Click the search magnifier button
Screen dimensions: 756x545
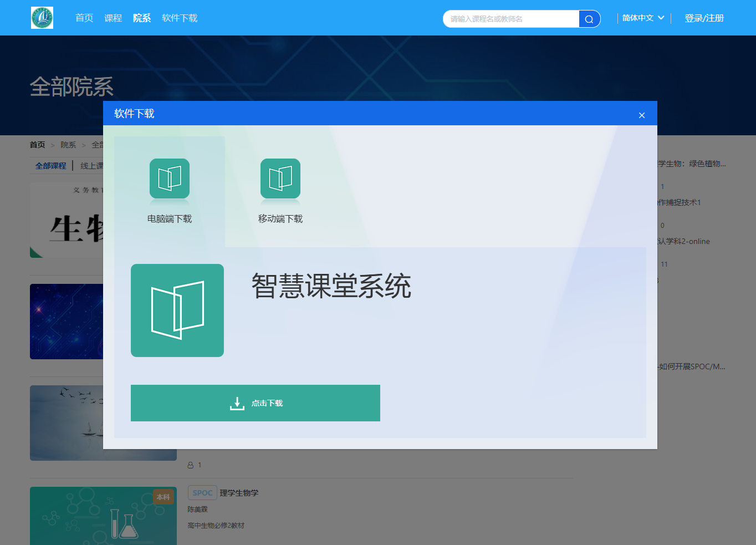(589, 19)
